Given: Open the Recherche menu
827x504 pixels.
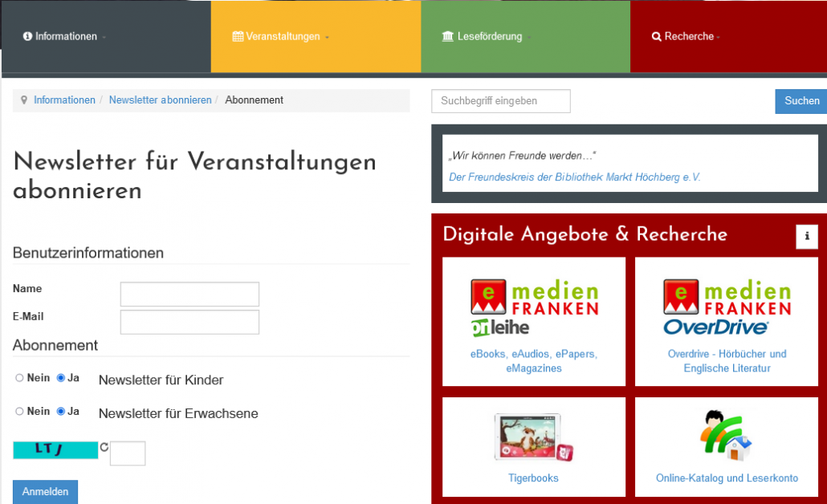Looking at the screenshot, I should 686,37.
